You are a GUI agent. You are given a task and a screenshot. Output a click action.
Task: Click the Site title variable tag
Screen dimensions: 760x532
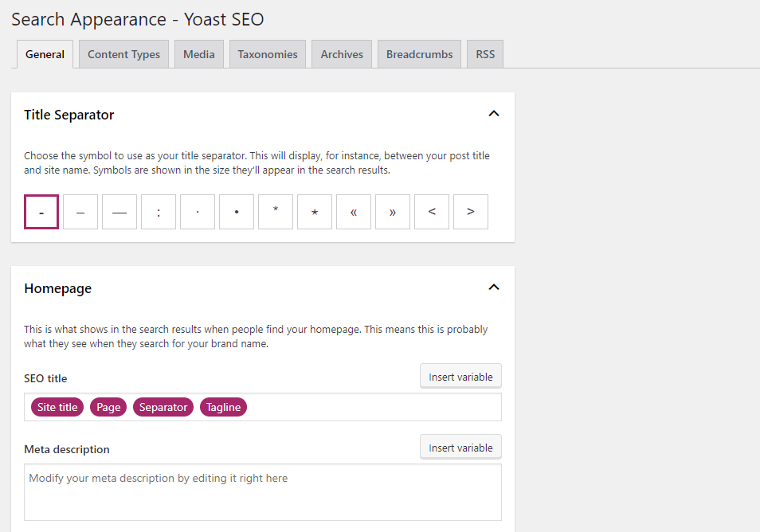57,407
